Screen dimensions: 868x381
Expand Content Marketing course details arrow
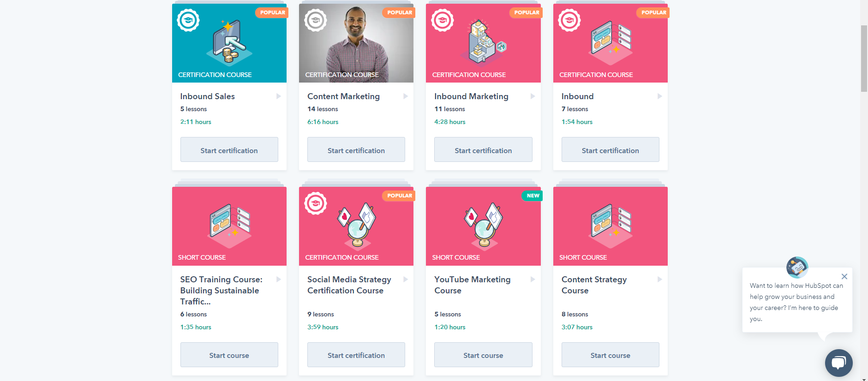406,96
